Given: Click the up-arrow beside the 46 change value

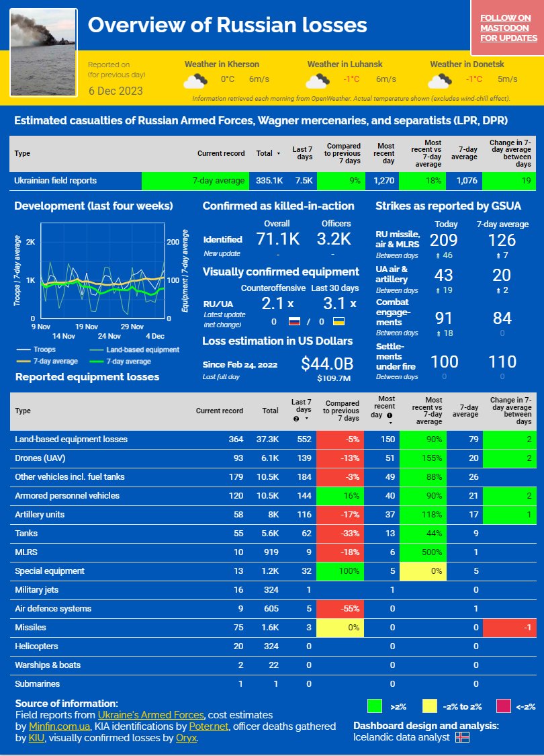Looking at the screenshot, I should 437,255.
